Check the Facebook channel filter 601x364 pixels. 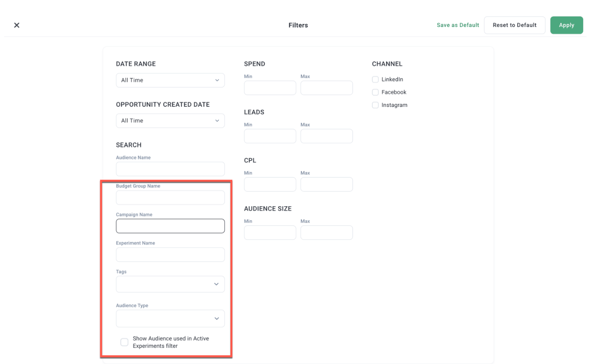pyautogui.click(x=375, y=92)
